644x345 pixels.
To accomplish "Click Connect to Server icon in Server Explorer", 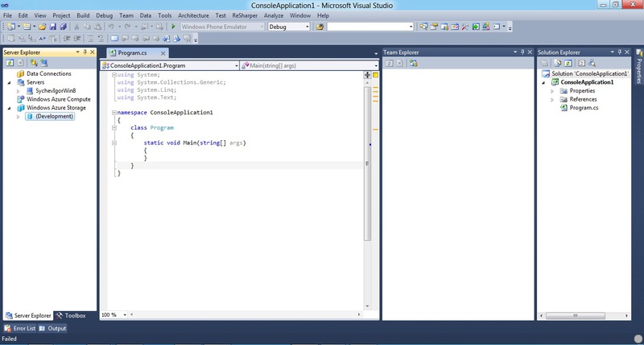I will [x=44, y=63].
